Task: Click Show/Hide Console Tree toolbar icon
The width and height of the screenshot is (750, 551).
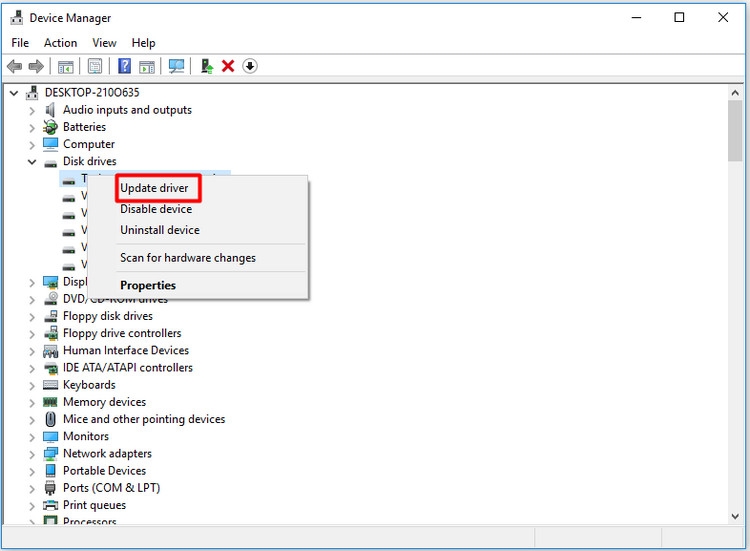Action: (x=66, y=66)
